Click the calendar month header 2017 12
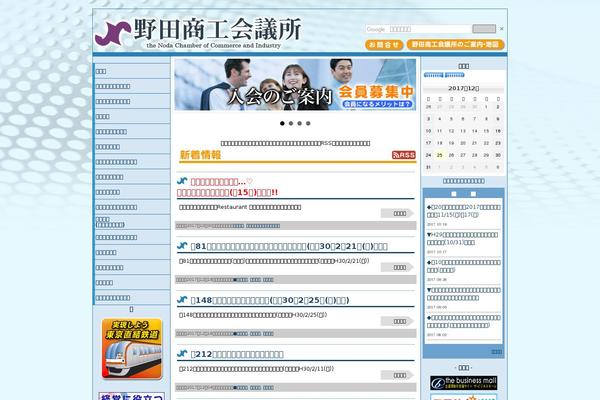Viewport: 600px width, 400px height. tap(463, 88)
